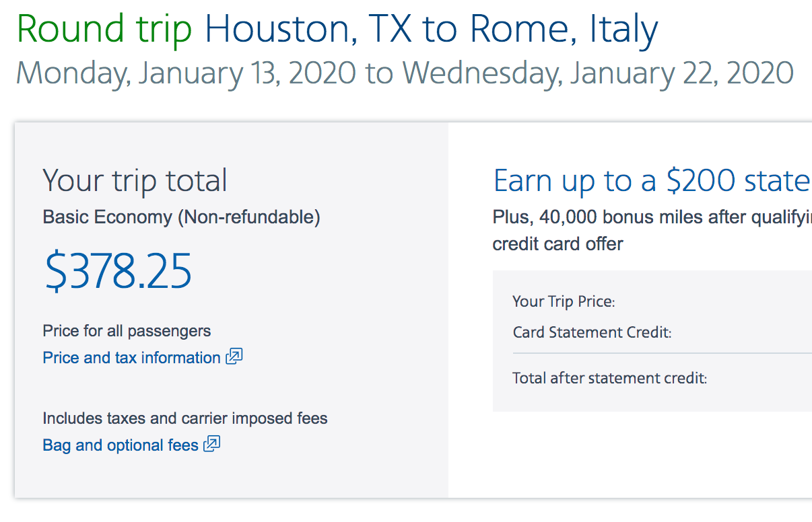Click "Includes taxes and carrier imposed fees" text
Screen dimensions: 812x522
pyautogui.click(x=185, y=418)
